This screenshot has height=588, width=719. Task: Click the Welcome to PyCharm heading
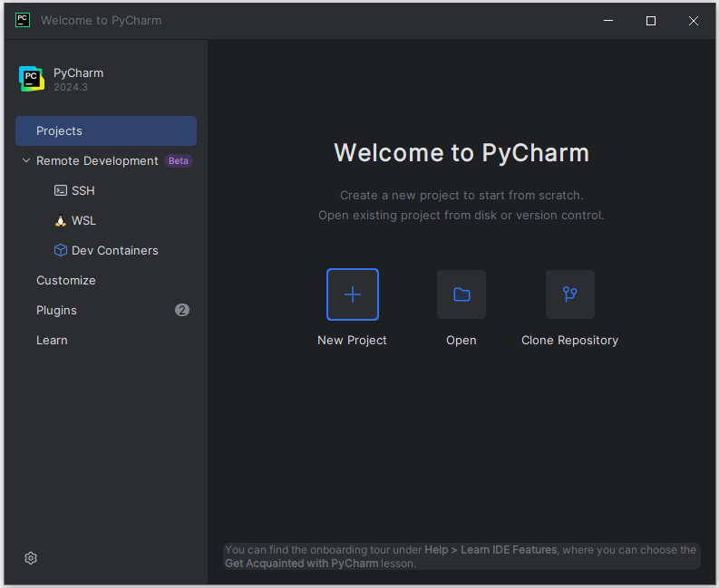point(462,152)
